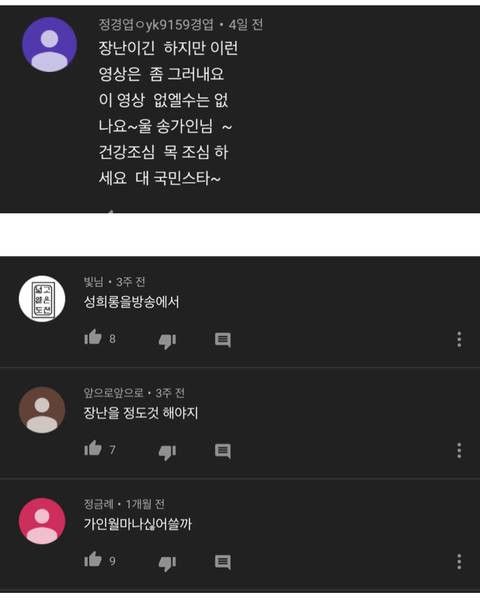480x610 pixels.
Task: Open the 빛님 username link
Action: click(x=94, y=281)
